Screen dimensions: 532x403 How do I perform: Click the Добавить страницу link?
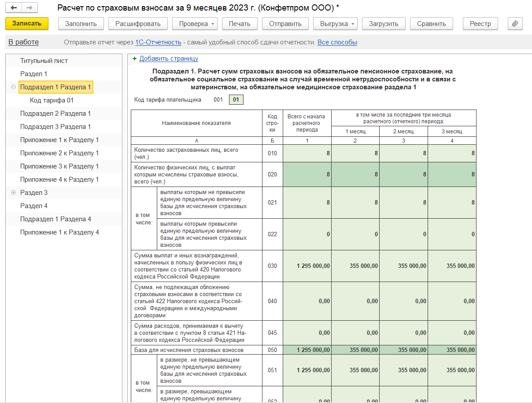click(169, 59)
